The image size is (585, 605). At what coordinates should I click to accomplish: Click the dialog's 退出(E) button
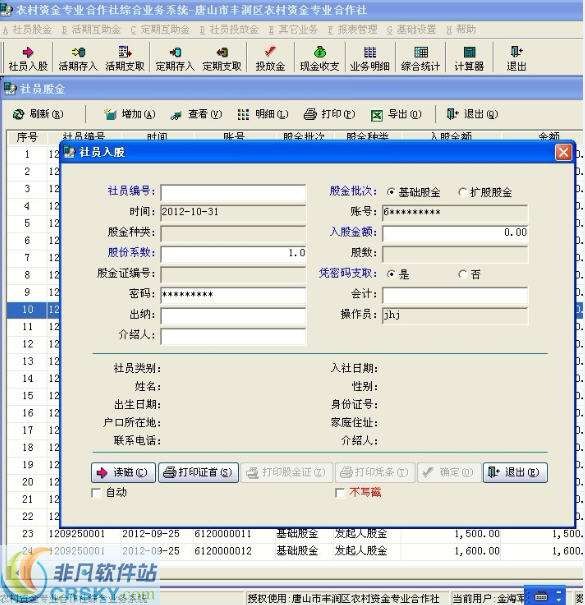(x=515, y=472)
